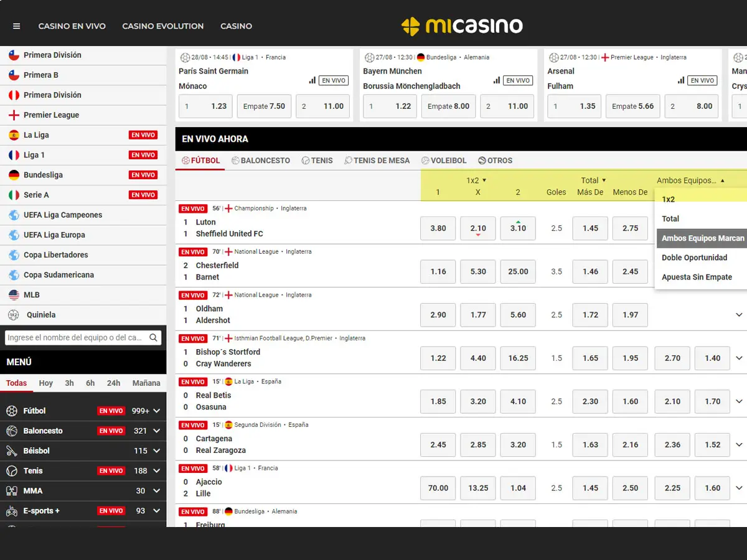Image resolution: width=747 pixels, height=560 pixels.
Task: Select Ambos Equipos Marcan option
Action: [702, 238]
